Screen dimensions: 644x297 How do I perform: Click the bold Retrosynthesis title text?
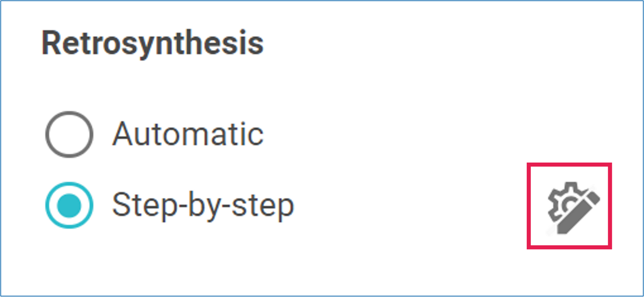point(152,43)
